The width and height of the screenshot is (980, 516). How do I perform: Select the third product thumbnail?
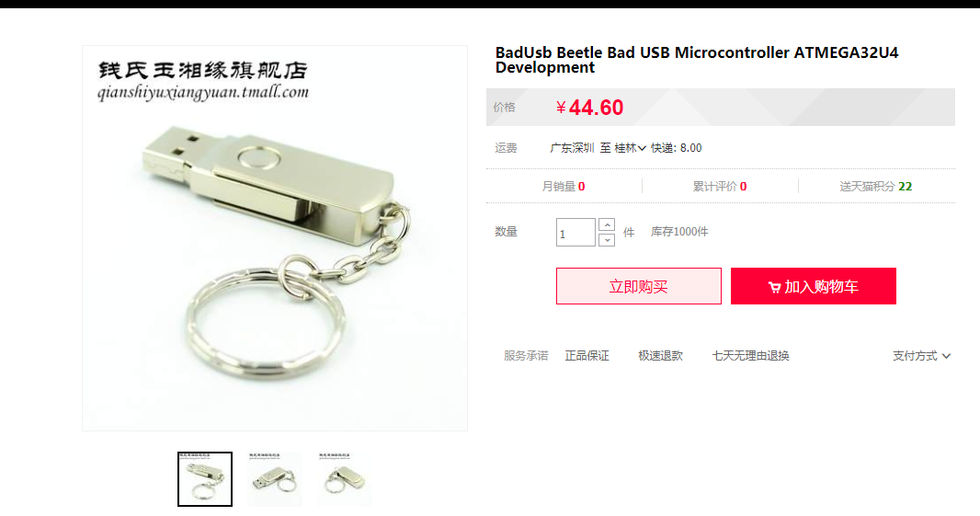click(x=345, y=479)
